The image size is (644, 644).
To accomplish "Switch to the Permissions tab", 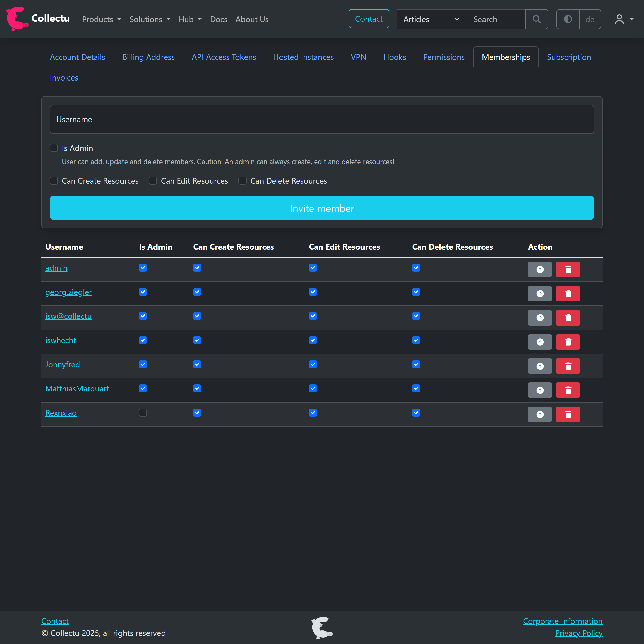I will 443,57.
